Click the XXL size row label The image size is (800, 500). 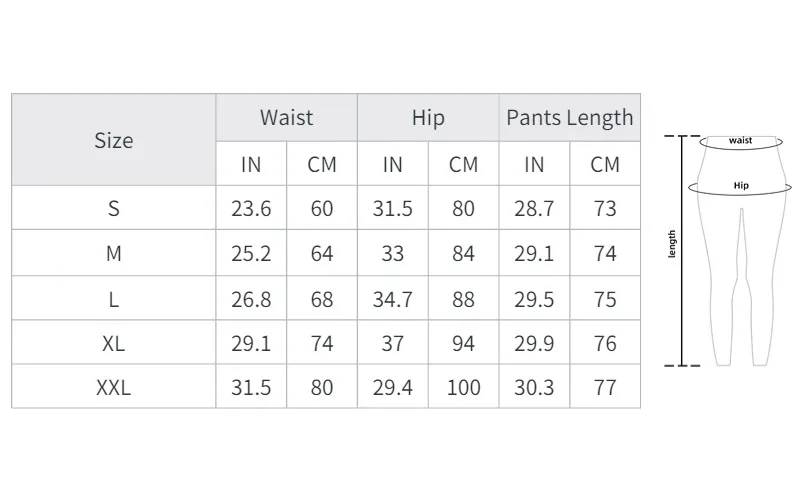[x=114, y=387]
